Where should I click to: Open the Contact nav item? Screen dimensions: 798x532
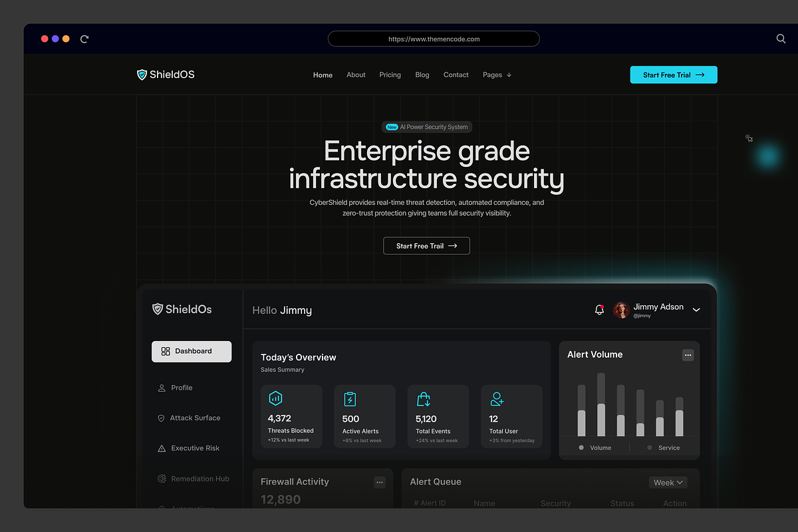point(456,75)
